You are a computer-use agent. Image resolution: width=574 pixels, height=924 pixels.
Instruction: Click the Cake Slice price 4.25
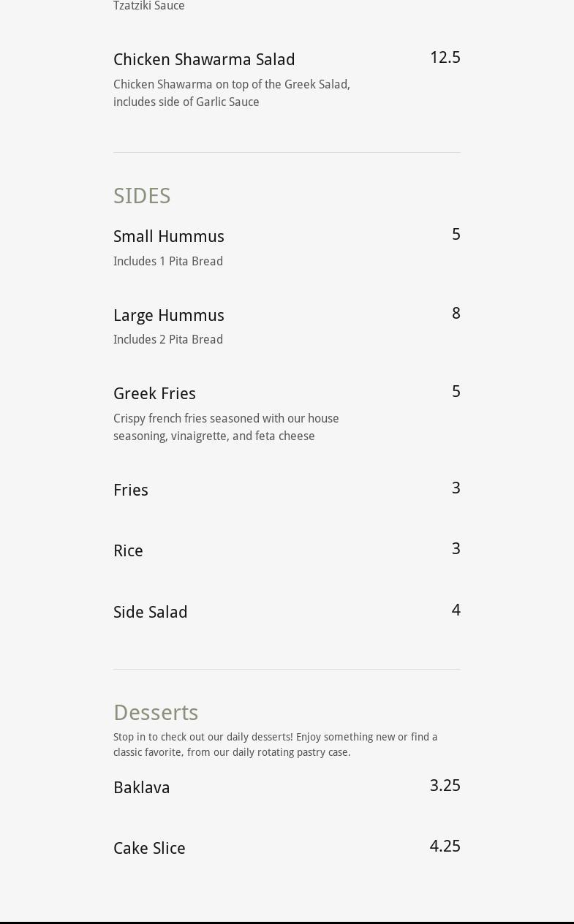[x=445, y=846]
